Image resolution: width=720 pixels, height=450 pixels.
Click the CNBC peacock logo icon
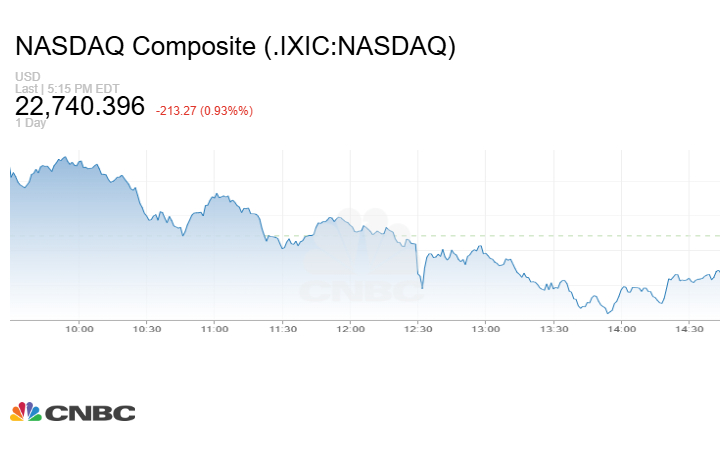[25, 412]
